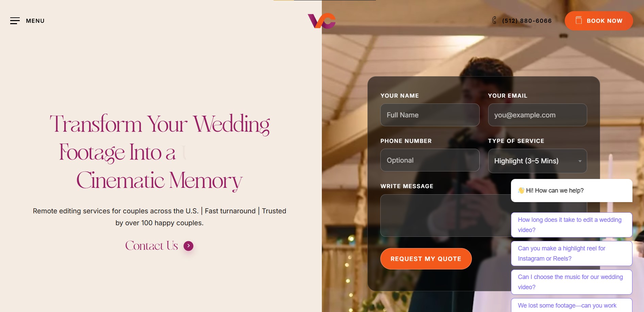Click the VC logo

click(322, 21)
